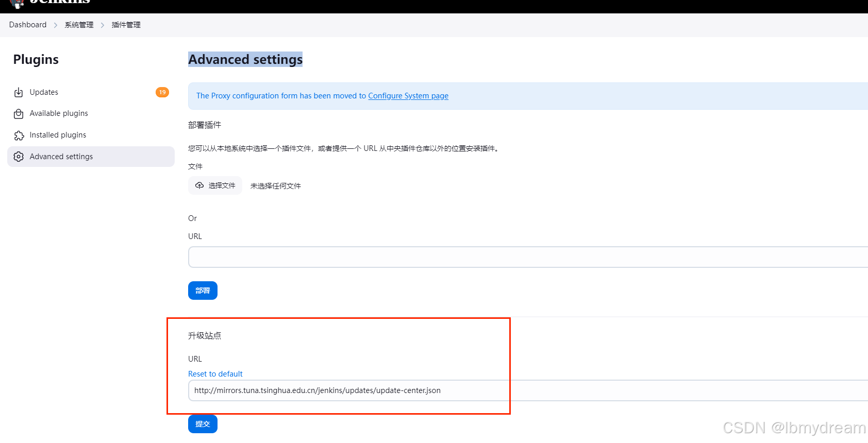The height and width of the screenshot is (443, 868).
Task: Click the empty plugin URL input field
Action: coord(528,257)
